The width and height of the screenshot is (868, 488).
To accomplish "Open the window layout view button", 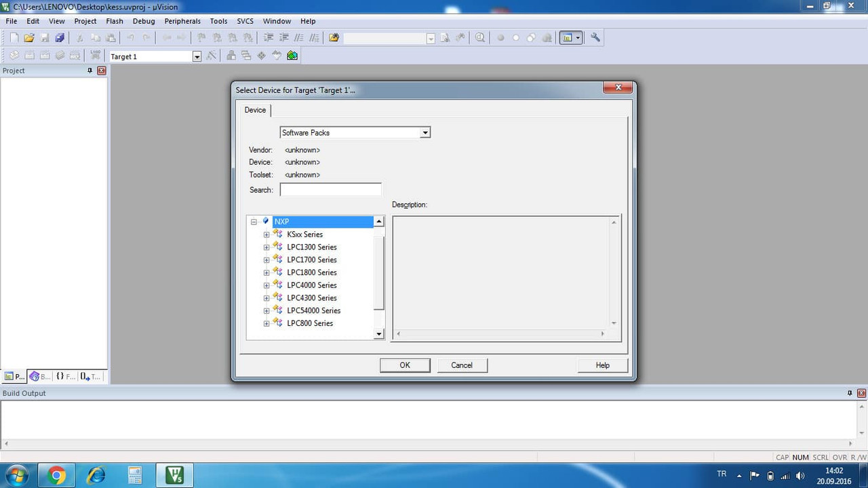I will (x=567, y=38).
